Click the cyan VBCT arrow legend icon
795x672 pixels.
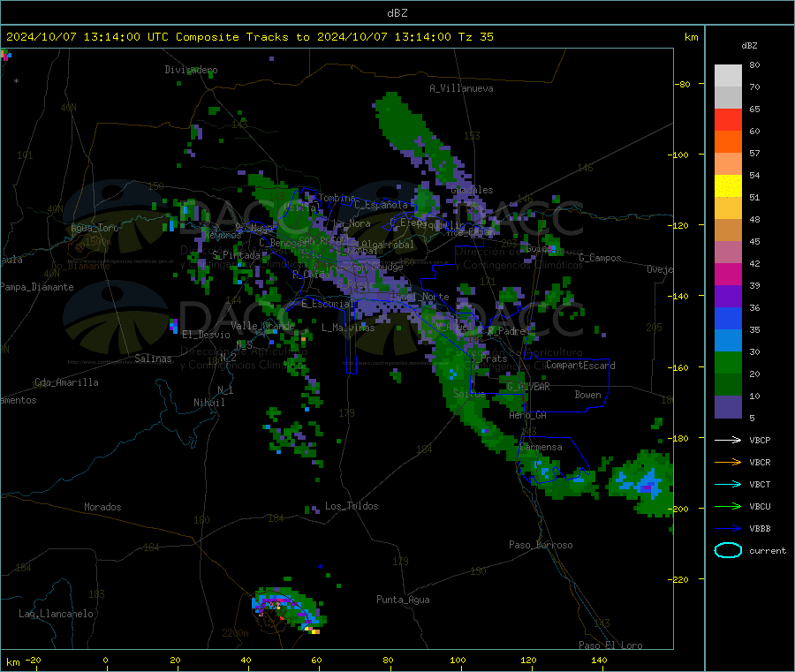click(x=728, y=485)
